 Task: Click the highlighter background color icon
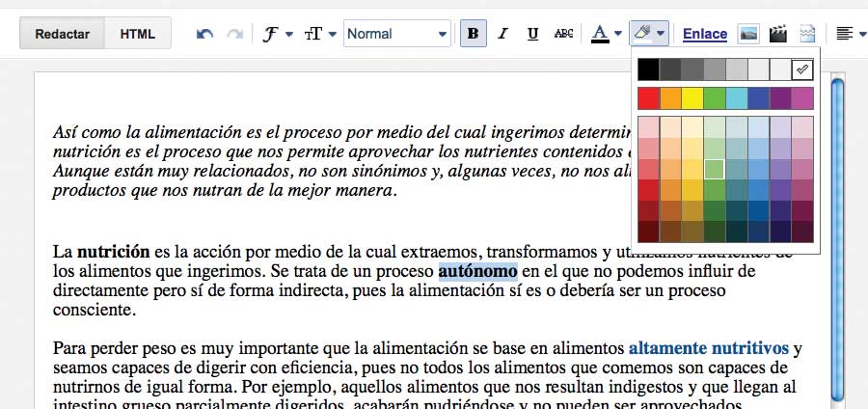pyautogui.click(x=642, y=34)
